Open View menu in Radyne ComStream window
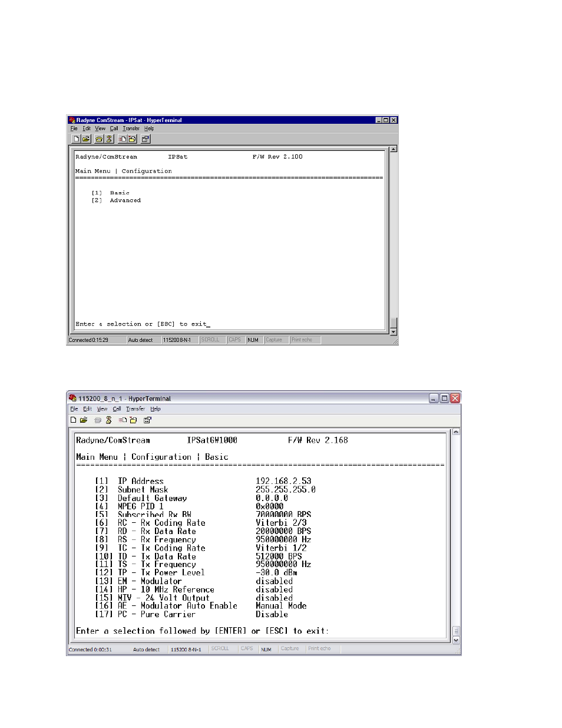 tap(100, 129)
